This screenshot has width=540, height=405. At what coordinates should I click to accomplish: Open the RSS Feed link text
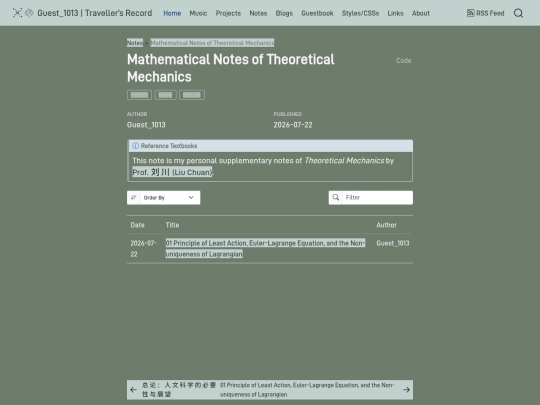pos(490,13)
